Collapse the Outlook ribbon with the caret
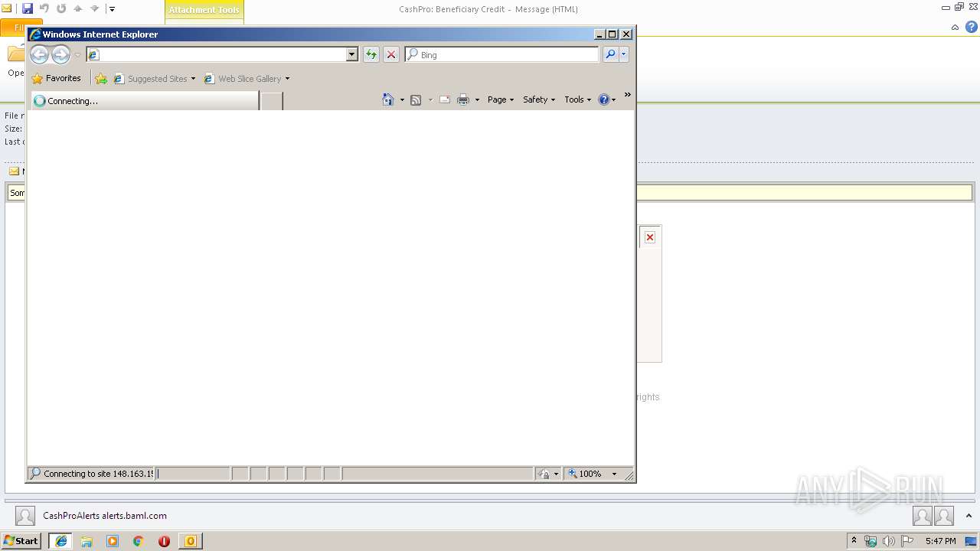 pos(955,28)
